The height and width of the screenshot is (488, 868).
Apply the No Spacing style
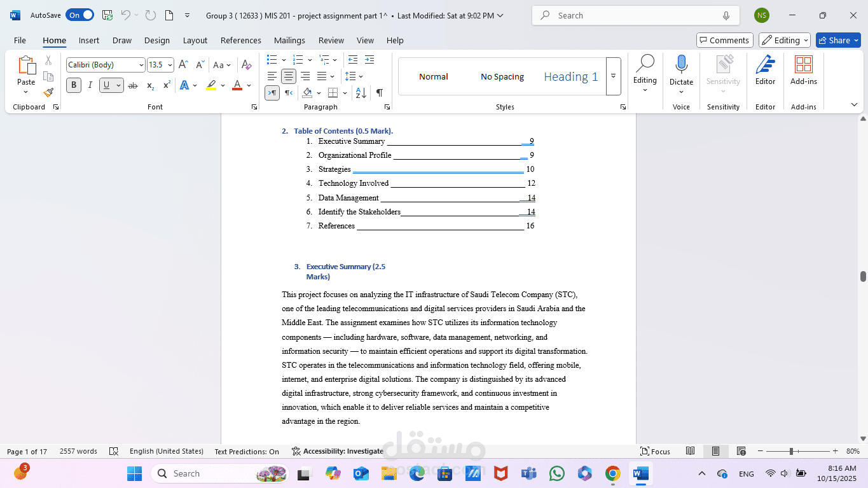[x=502, y=76]
